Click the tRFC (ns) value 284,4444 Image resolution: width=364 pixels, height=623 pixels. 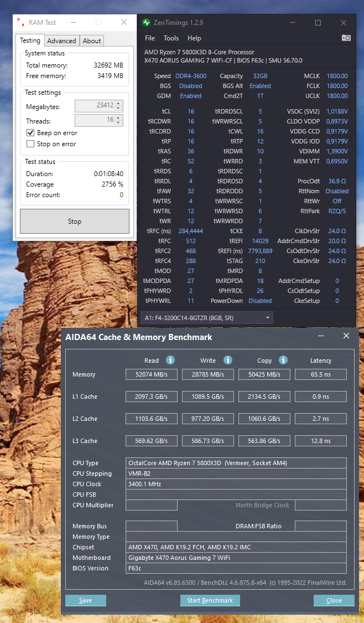[191, 231]
